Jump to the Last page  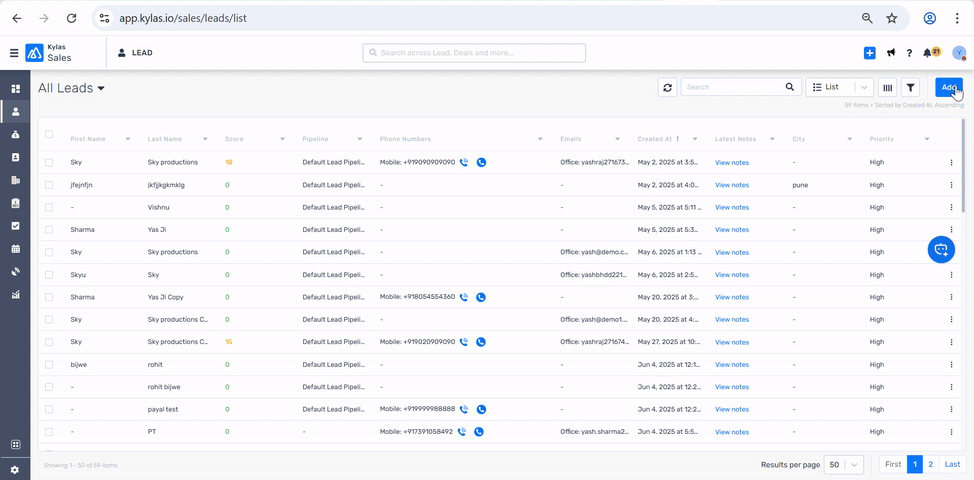952,464
